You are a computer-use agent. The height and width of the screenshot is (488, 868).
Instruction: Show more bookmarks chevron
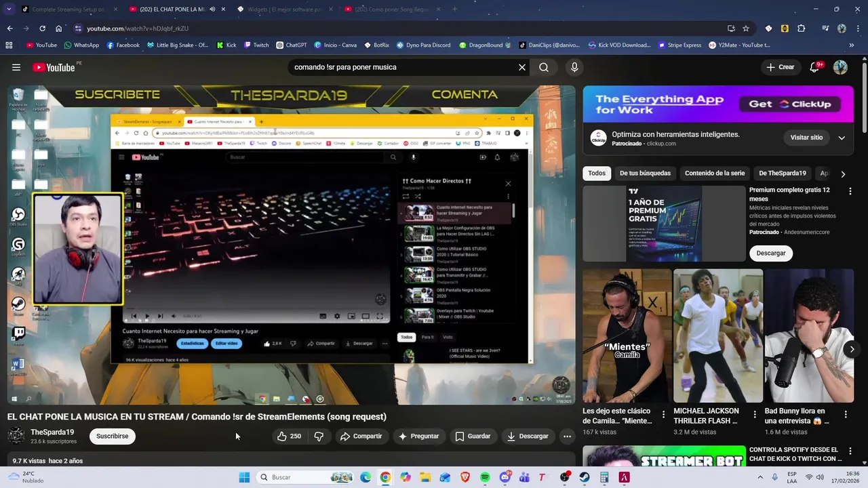[852, 45]
